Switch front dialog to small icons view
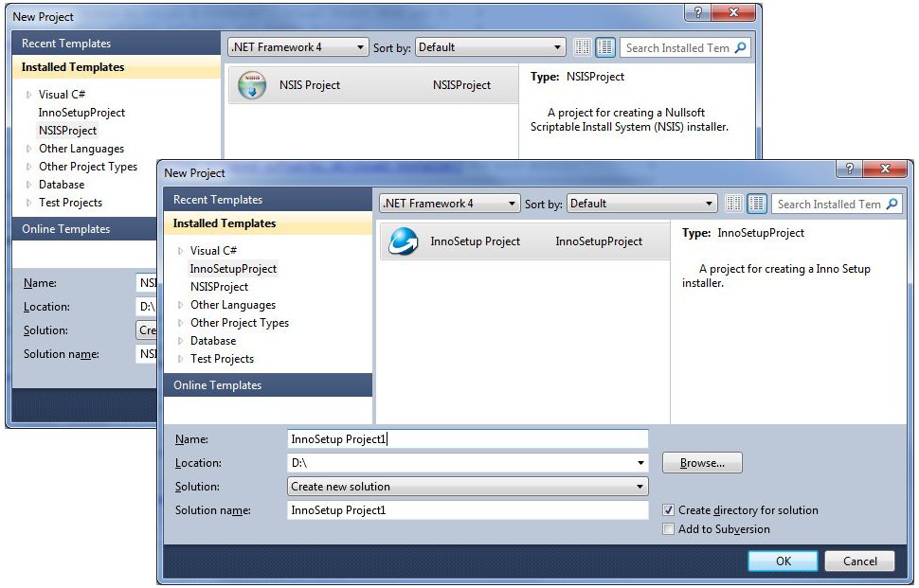This screenshot has width=919, height=588. click(734, 204)
